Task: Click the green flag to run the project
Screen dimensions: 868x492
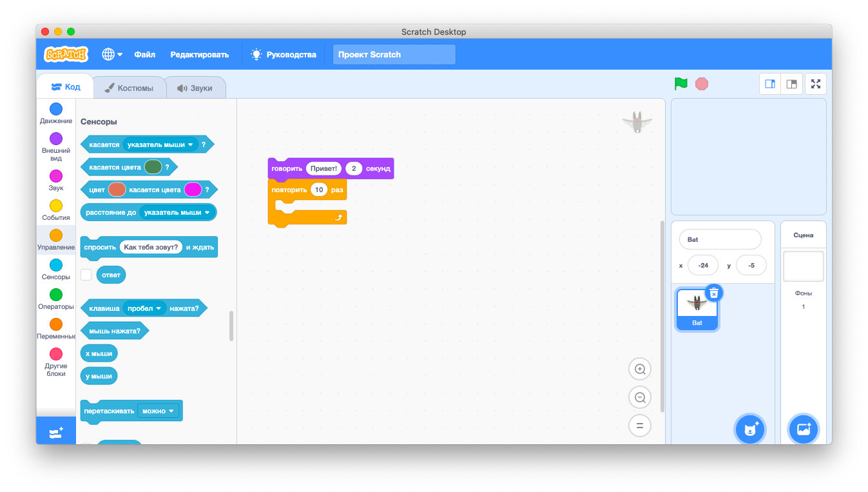Action: [681, 84]
